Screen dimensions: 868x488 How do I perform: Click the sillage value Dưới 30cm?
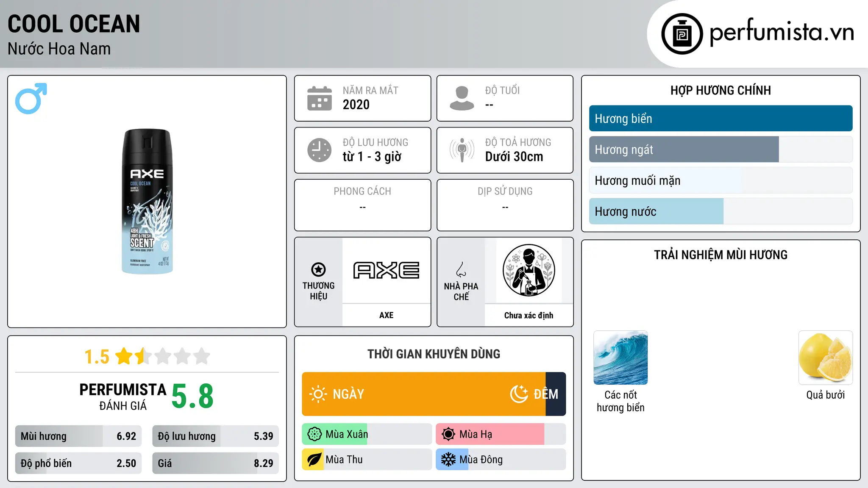pyautogui.click(x=514, y=157)
